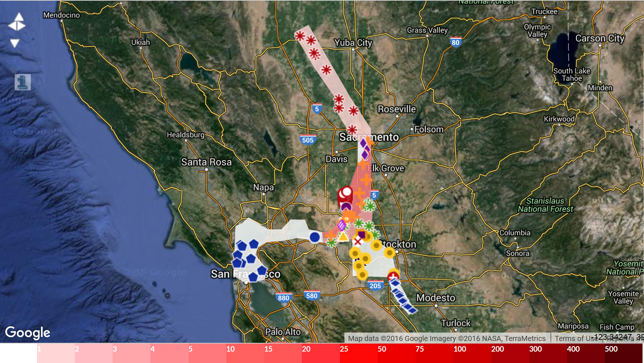Pan the map right with the right arrow
644x363 pixels.
pyautogui.click(x=21, y=26)
